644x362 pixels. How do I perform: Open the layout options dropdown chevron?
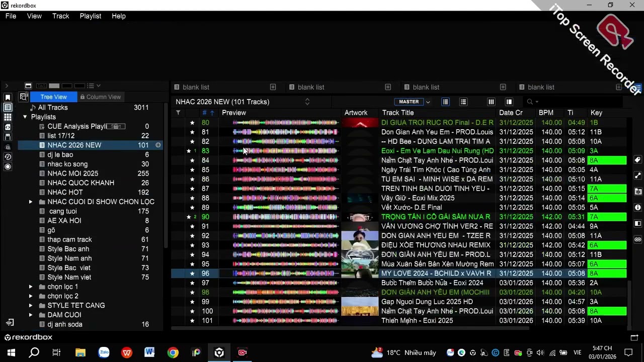pyautogui.click(x=98, y=86)
